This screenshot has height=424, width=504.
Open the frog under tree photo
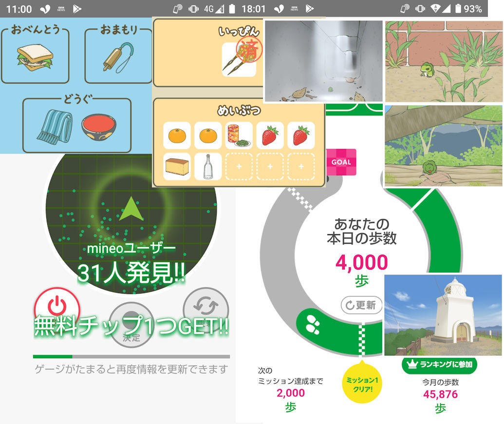(444, 146)
